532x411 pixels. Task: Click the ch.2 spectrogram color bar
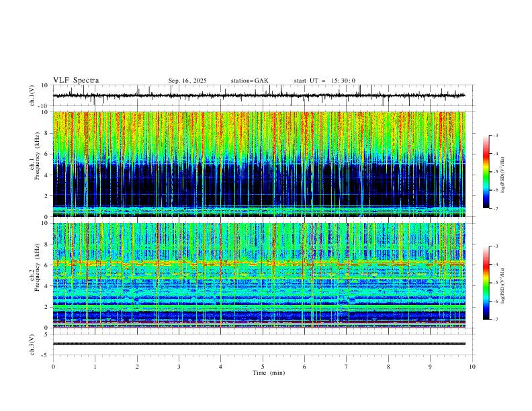point(486,283)
